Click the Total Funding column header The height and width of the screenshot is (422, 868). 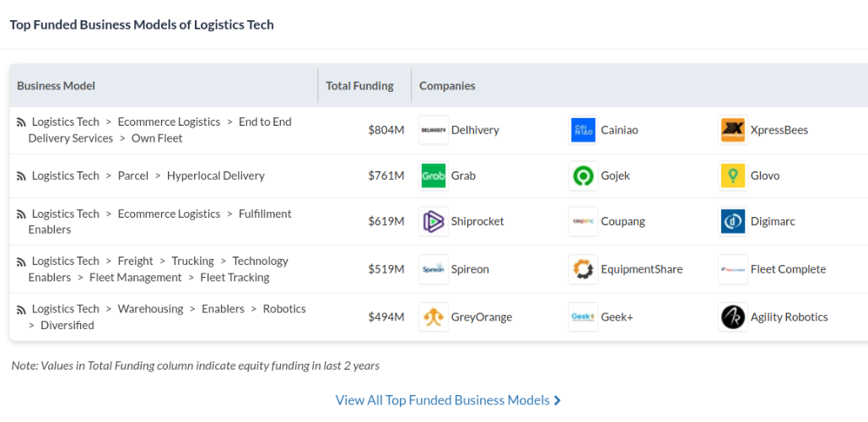[x=360, y=85]
